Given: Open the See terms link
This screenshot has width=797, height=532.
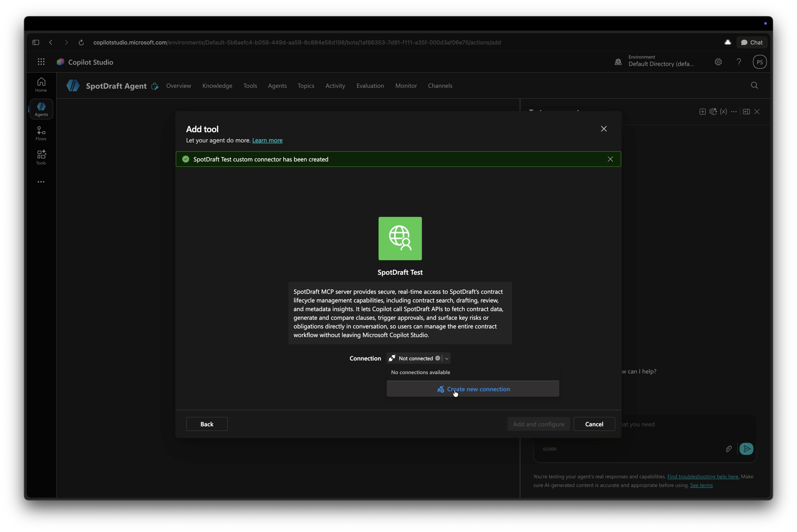Looking at the screenshot, I should click(x=701, y=486).
